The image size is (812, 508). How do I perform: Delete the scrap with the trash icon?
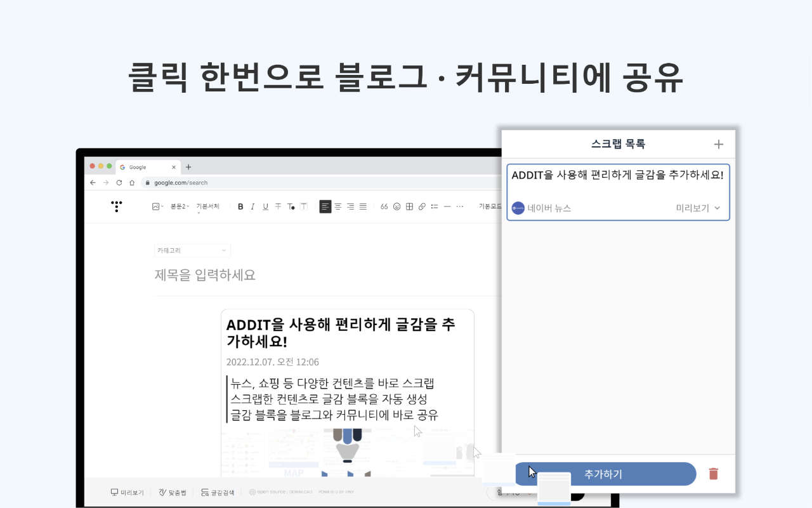[714, 474]
